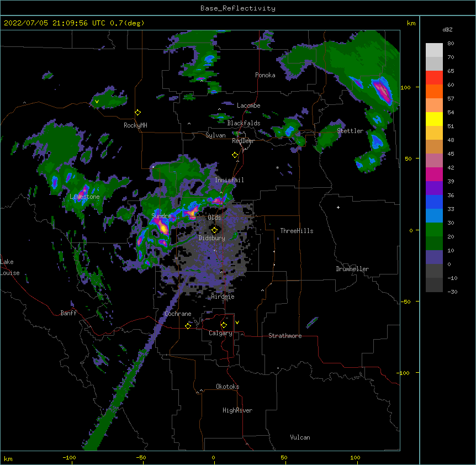The image size is (476, 465).
Task: Click the Strathmore city label
Action: [285, 336]
